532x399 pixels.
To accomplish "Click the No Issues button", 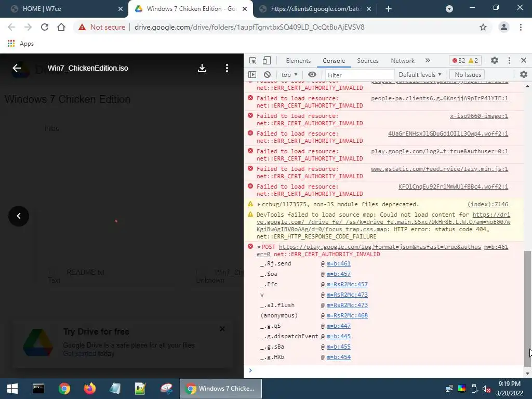I will click(468, 75).
